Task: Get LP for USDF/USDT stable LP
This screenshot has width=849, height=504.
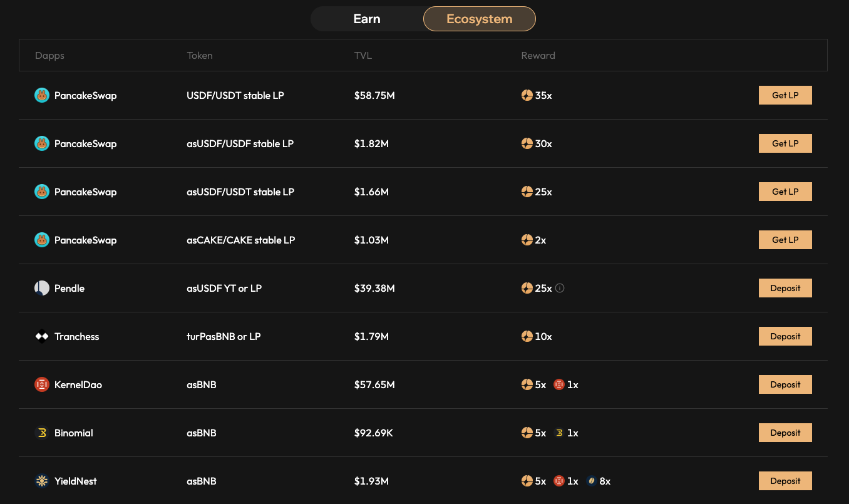Action: [785, 95]
